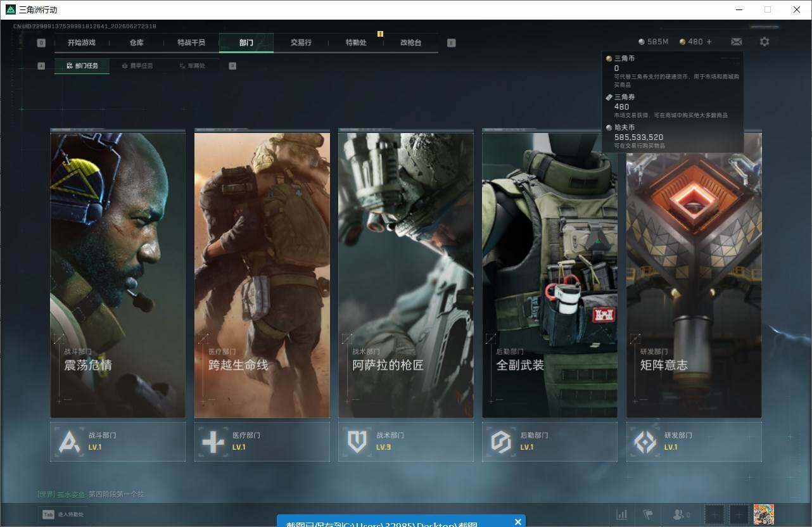Click the D key hint after the sub-tabs

pyautogui.click(x=232, y=66)
